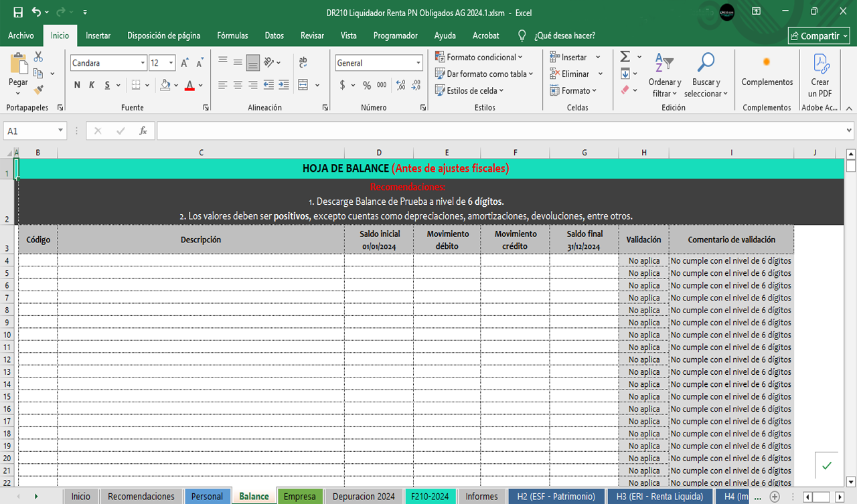Screen dimensions: 857x504
Task: Switch to the Empresa sheet tab
Action: pos(299,496)
